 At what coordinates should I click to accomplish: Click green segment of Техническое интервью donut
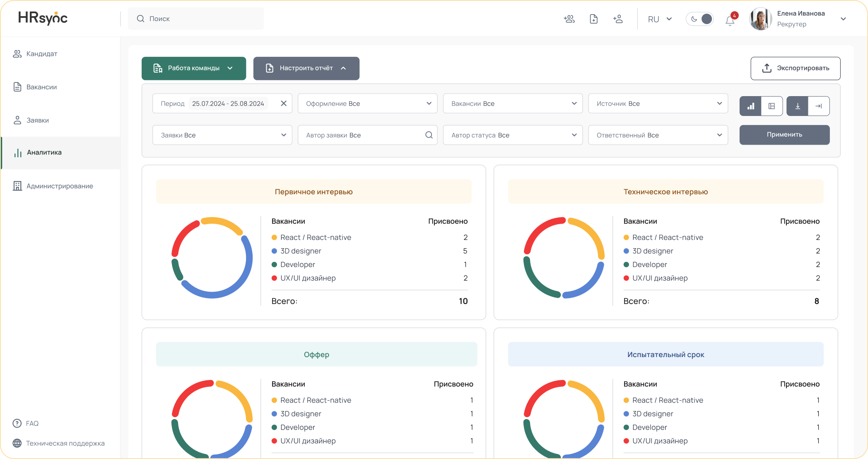tap(537, 281)
